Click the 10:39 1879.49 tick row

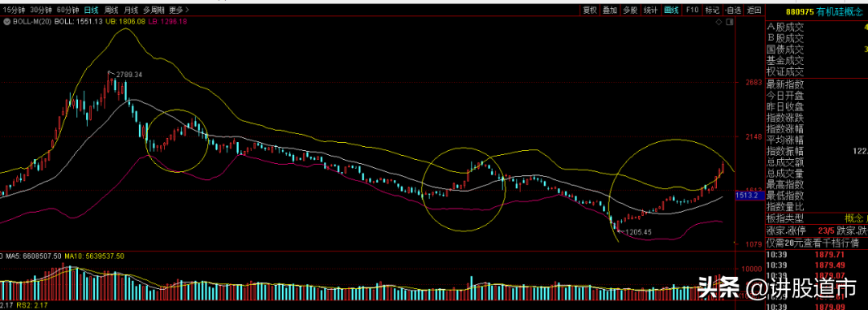[x=817, y=264]
